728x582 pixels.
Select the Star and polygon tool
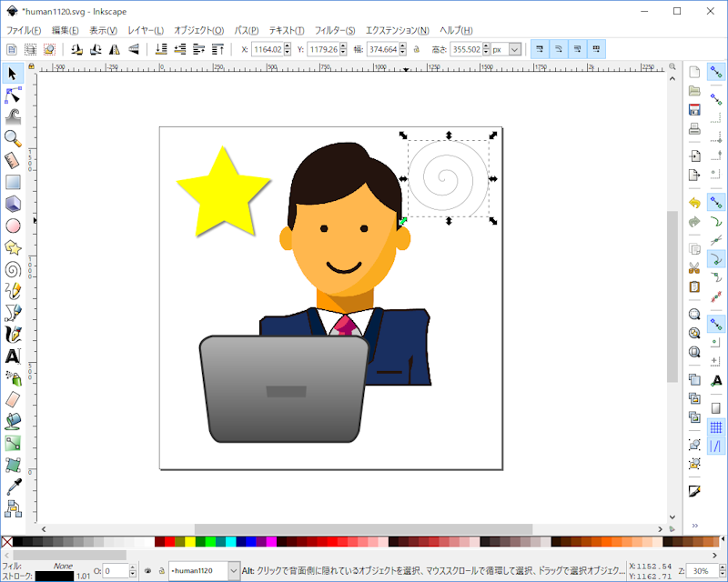click(x=13, y=248)
